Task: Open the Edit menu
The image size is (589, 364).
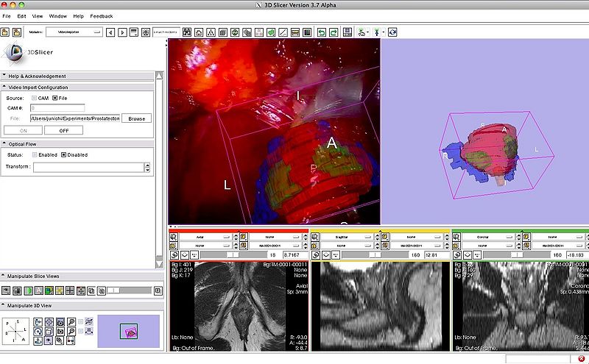Action: coord(22,16)
